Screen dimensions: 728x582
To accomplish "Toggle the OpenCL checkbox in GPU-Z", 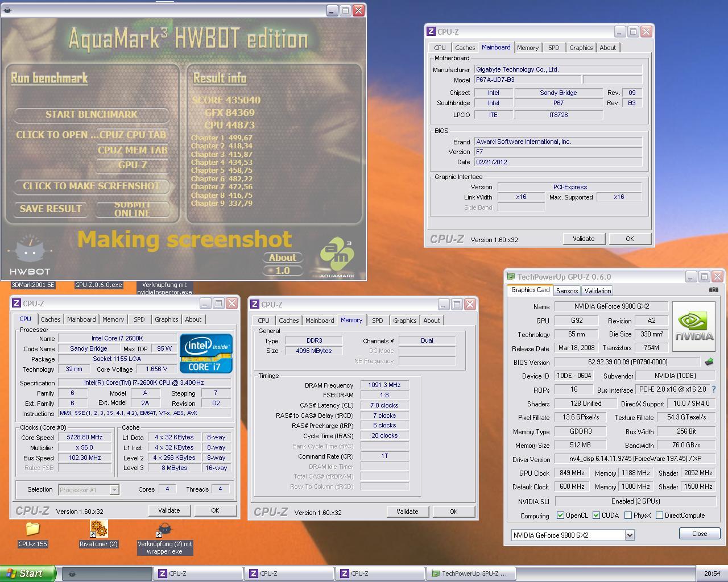I will 560,516.
